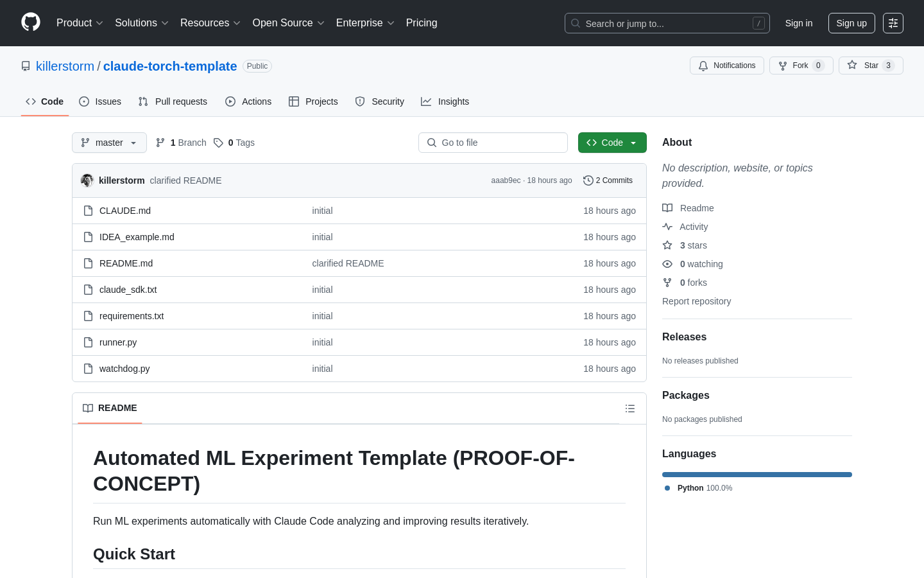Click killerstorm's avatar in the latest commit row

[87, 180]
